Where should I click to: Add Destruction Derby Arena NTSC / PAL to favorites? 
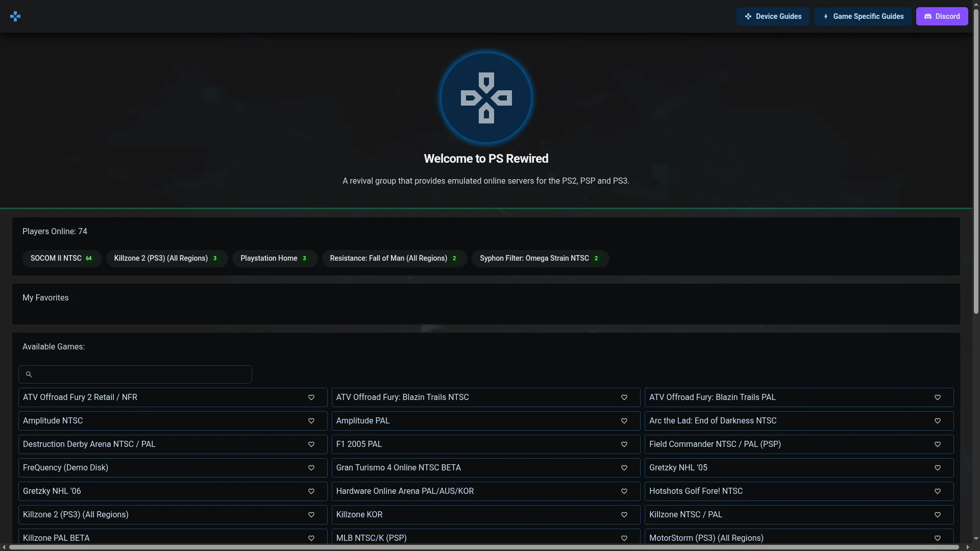point(311,444)
